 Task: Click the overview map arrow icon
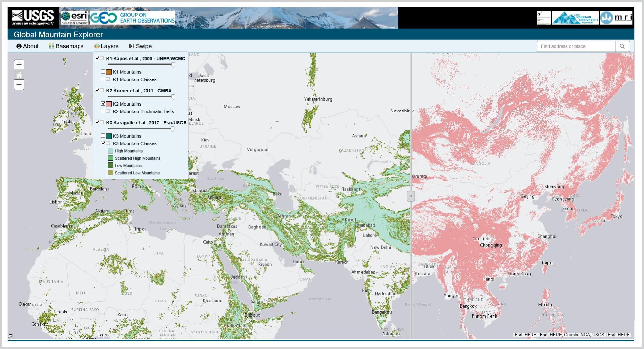point(10,336)
